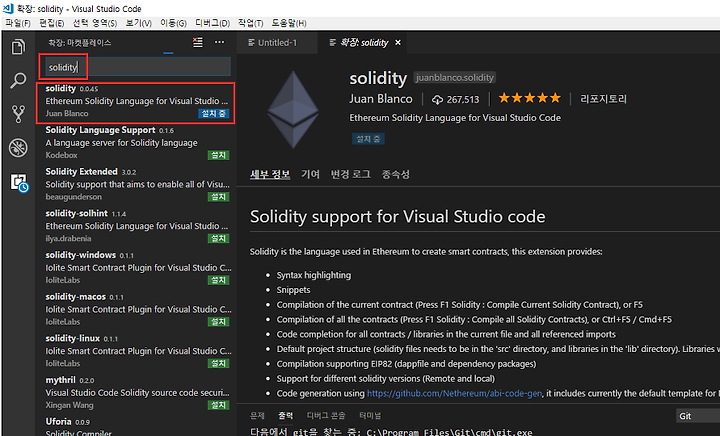Install solidity-linux extension
The height and width of the screenshot is (436, 720).
click(x=219, y=363)
